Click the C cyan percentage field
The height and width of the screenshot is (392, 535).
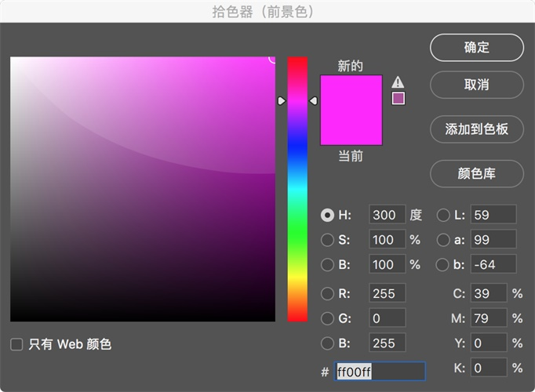[488, 294]
